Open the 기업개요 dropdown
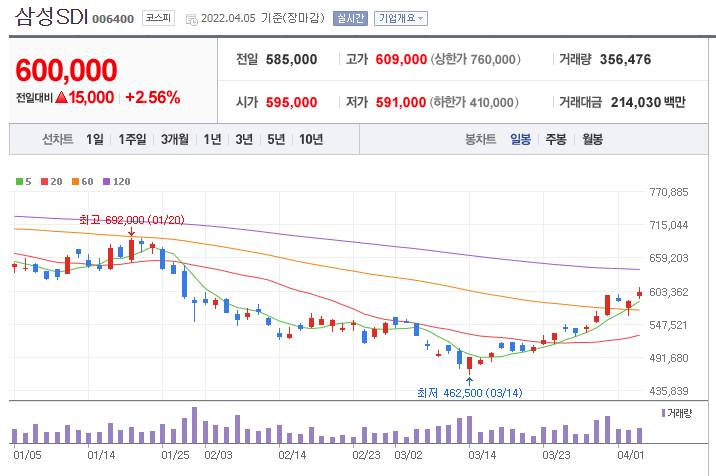This screenshot has width=716, height=476. [x=401, y=18]
